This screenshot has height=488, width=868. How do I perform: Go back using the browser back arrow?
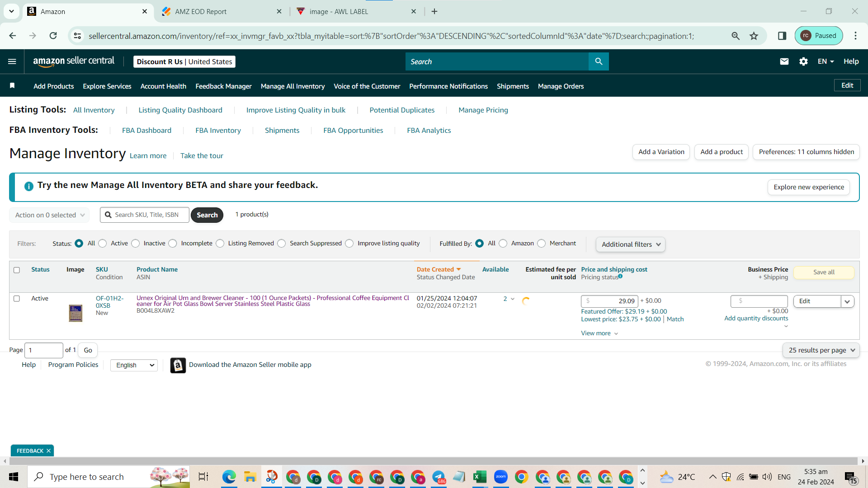(13, 36)
